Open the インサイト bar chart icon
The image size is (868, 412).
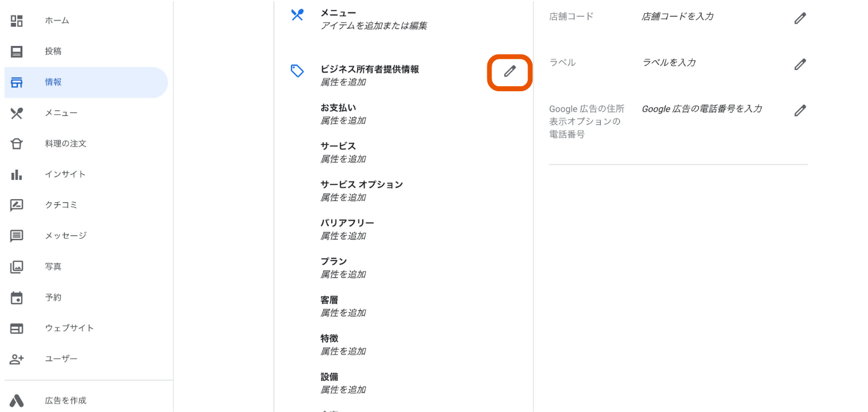[17, 174]
